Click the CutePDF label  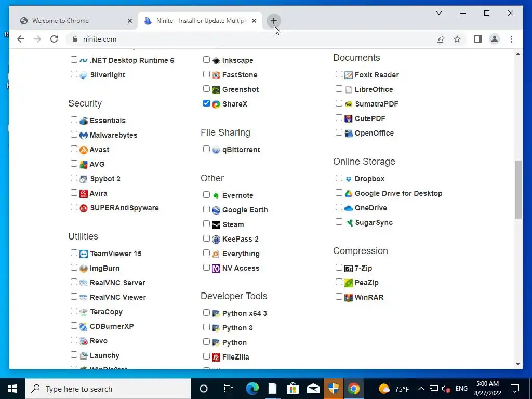click(x=370, y=118)
